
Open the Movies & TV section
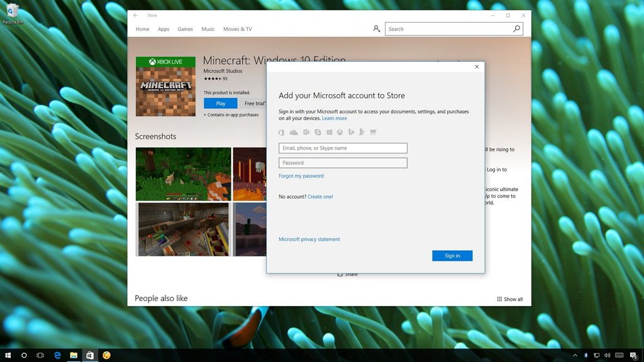(x=237, y=29)
